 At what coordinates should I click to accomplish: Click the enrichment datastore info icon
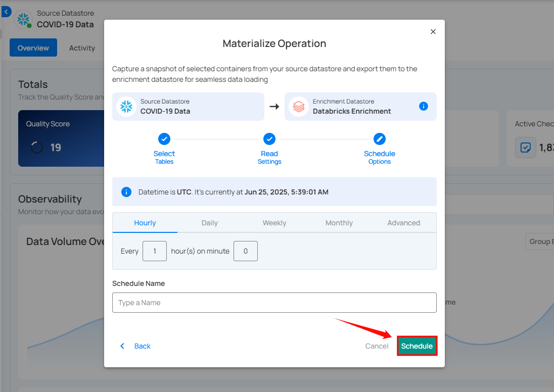click(424, 106)
